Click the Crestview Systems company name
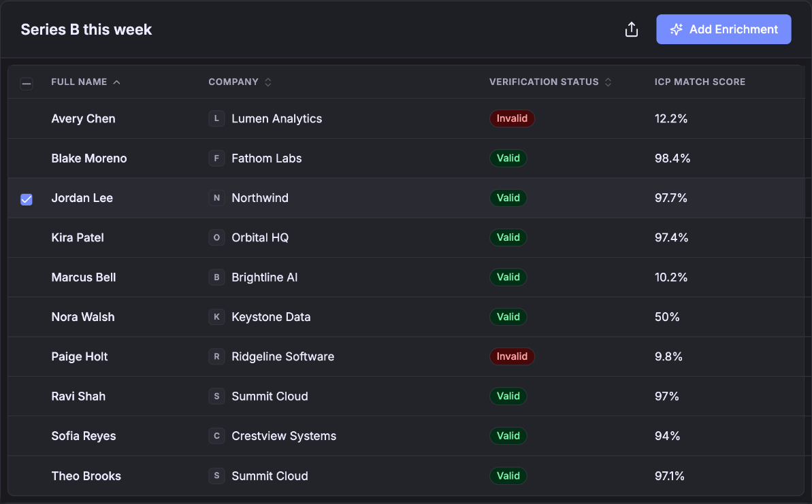 coord(284,436)
